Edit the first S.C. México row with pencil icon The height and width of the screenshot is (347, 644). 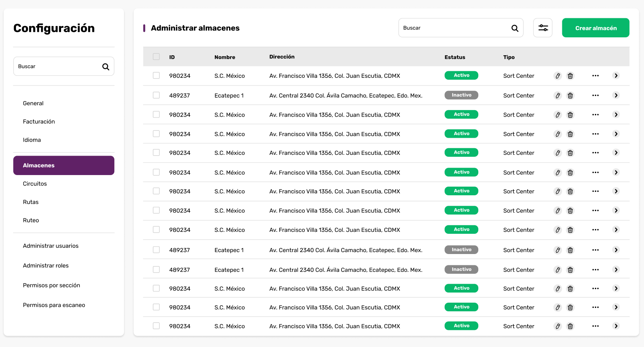(558, 76)
